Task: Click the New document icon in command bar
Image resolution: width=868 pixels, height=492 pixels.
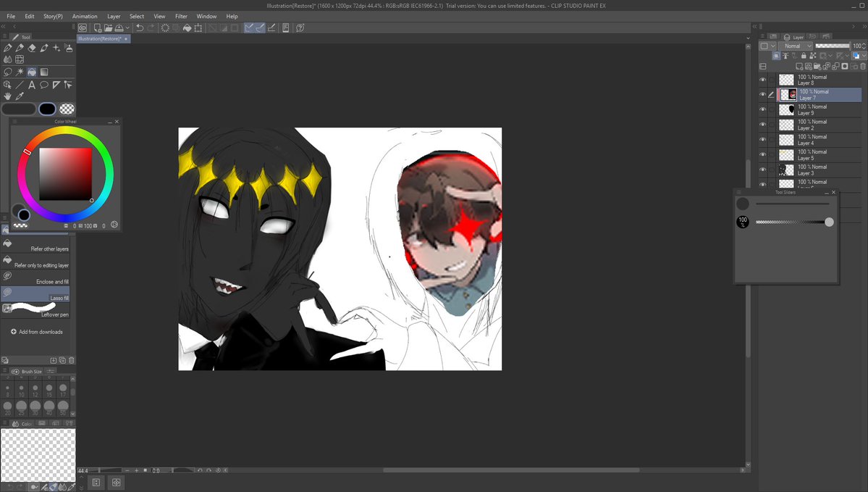Action: click(98, 28)
